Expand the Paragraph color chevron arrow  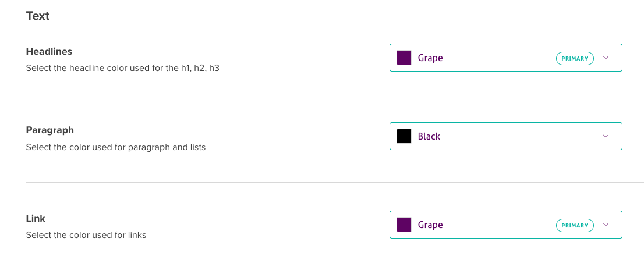click(606, 136)
